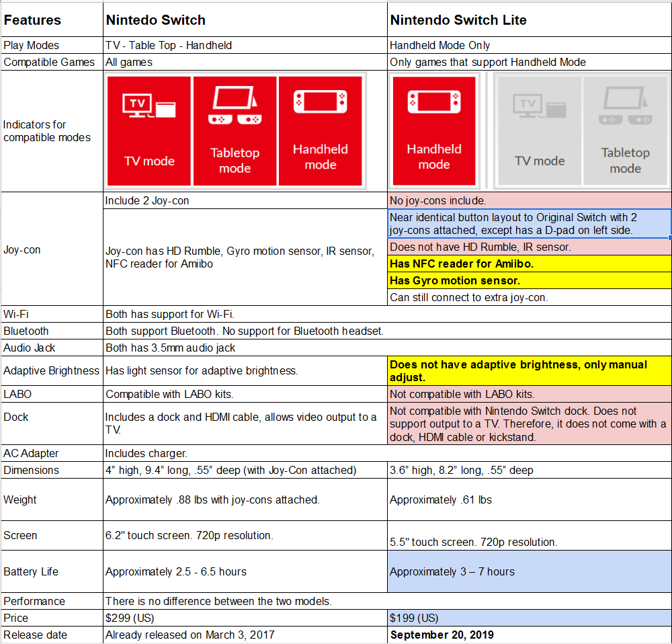Click the red Handheld mode icon for Switch Lite
672x644 pixels.
pyautogui.click(x=433, y=130)
